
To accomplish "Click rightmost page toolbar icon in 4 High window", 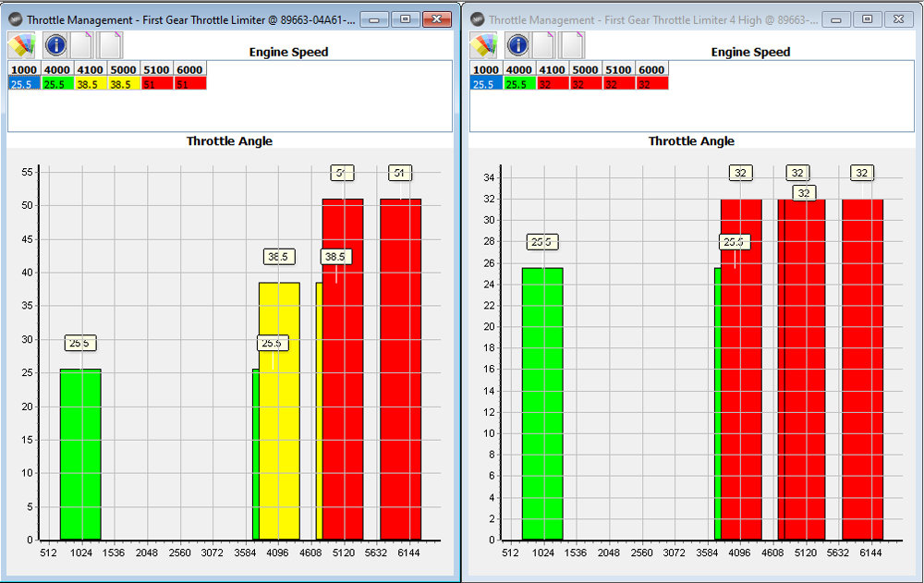I will click(572, 45).
